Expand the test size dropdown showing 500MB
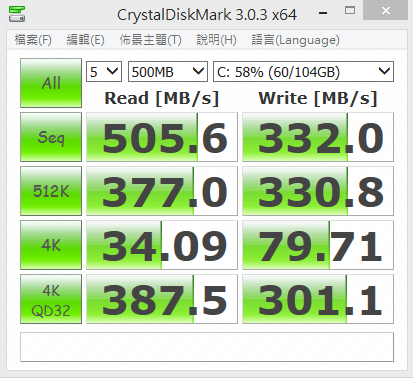The width and height of the screenshot is (413, 378). tap(168, 71)
